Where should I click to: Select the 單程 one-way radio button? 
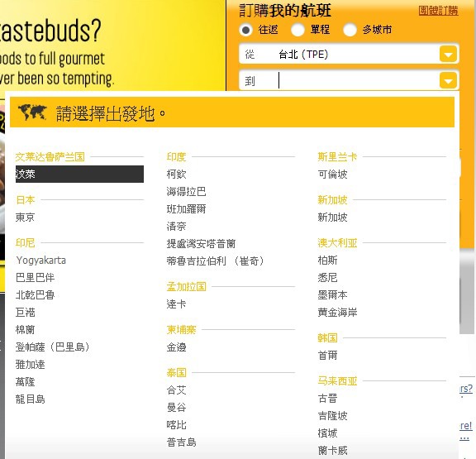click(x=297, y=30)
